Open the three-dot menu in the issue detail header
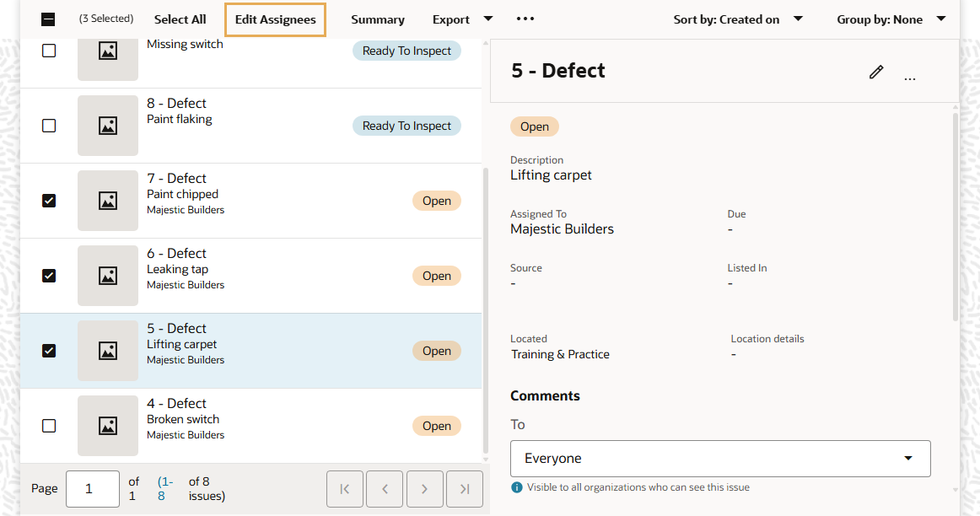The height and width of the screenshot is (516, 980). [x=910, y=78]
